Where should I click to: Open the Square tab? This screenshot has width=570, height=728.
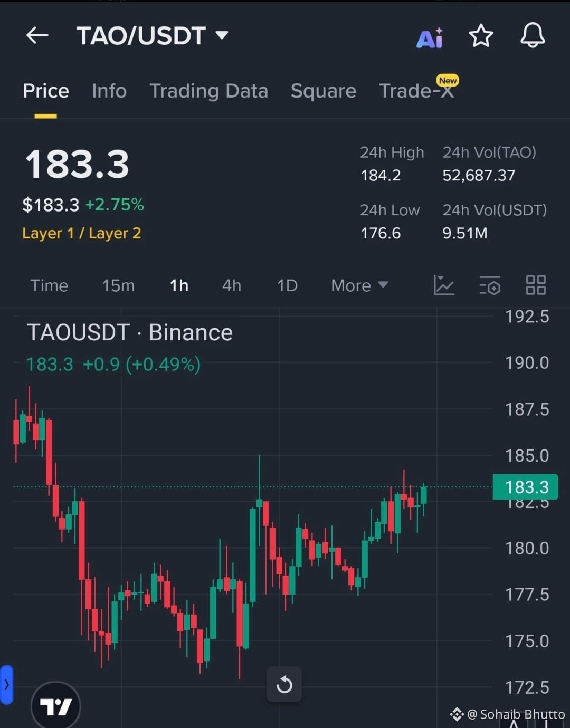pos(324,91)
